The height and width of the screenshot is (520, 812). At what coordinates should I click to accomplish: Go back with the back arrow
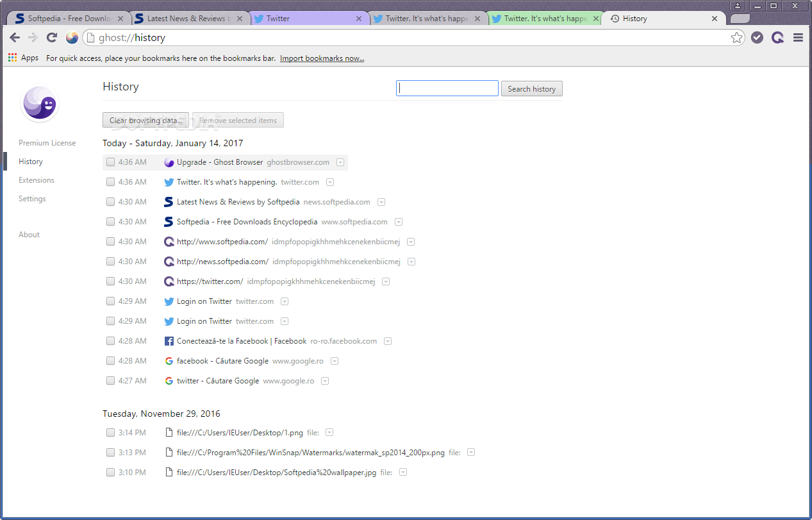[x=14, y=38]
